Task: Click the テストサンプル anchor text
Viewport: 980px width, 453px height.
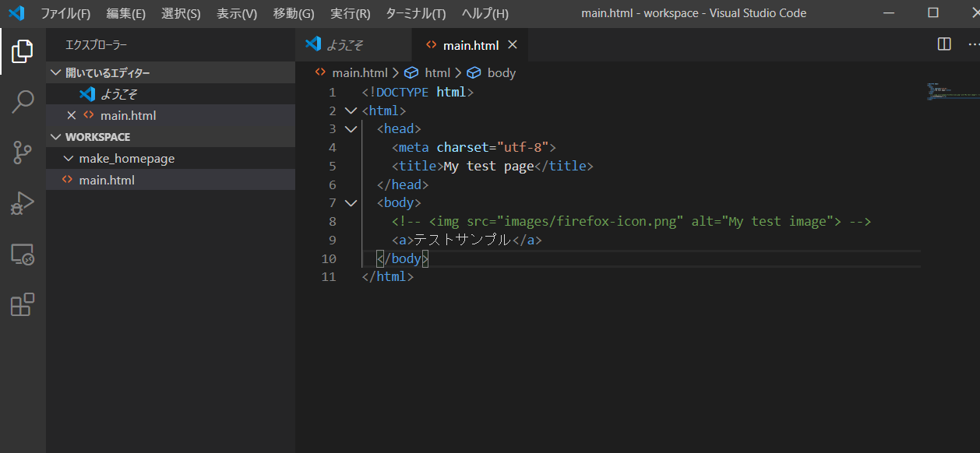Action: (x=462, y=241)
